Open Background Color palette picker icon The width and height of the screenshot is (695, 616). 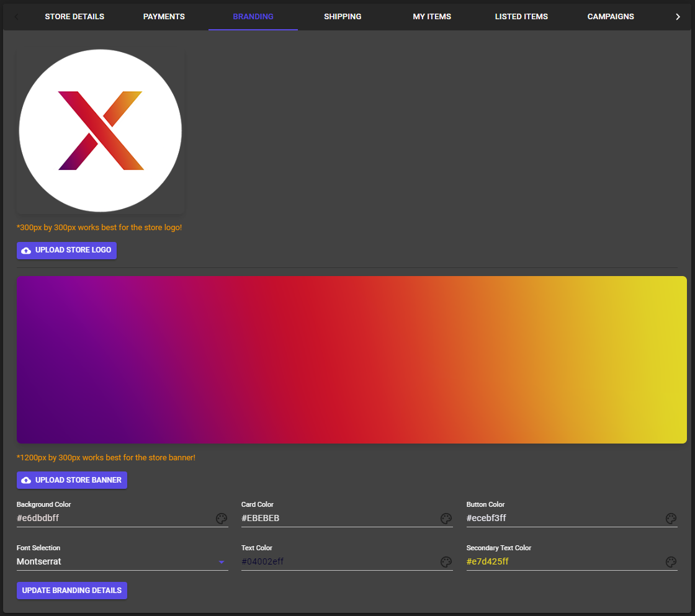[222, 519]
